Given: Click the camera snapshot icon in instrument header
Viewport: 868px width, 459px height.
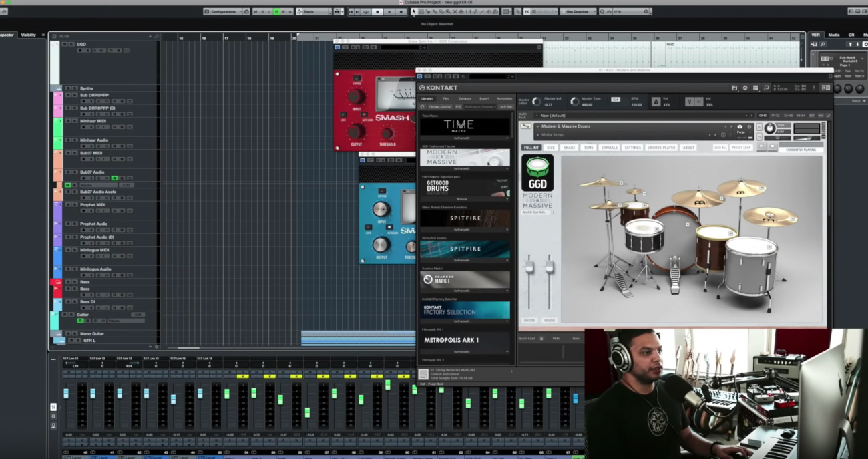Looking at the screenshot, I should 740,126.
